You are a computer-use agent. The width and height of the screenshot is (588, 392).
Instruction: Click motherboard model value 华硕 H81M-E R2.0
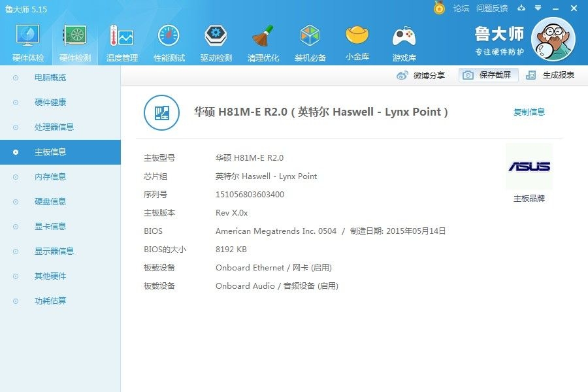(x=250, y=158)
